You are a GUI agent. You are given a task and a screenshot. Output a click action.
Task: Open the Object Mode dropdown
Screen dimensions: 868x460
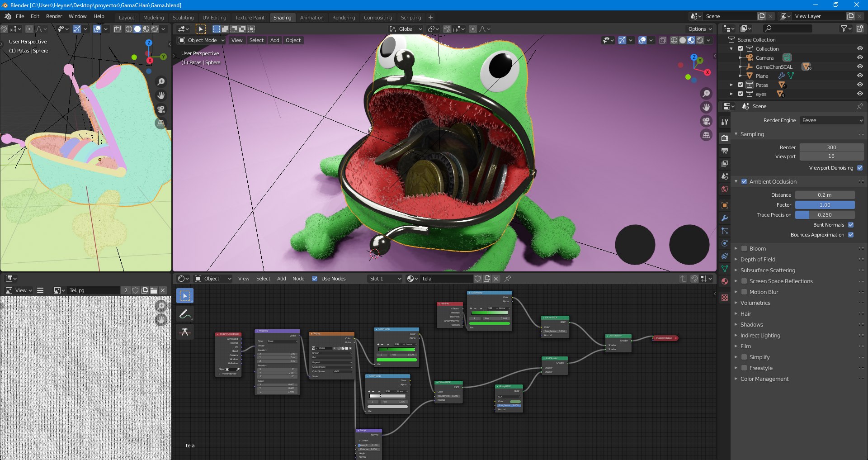201,40
